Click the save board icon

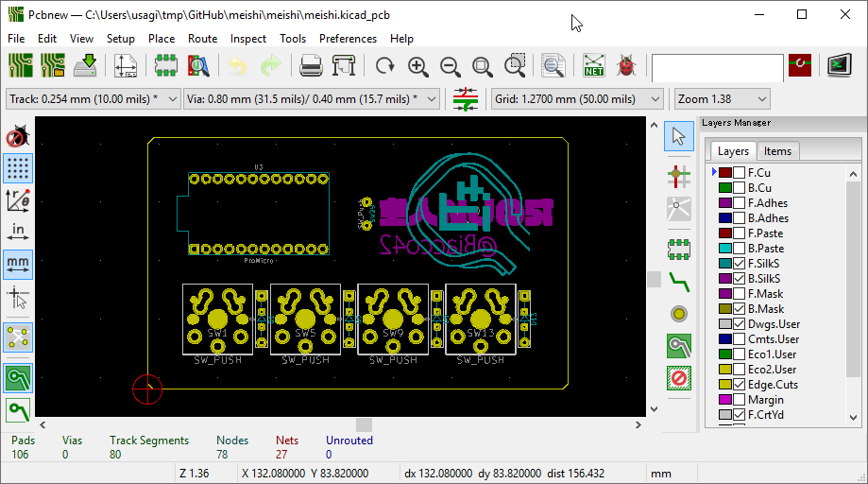click(x=86, y=65)
